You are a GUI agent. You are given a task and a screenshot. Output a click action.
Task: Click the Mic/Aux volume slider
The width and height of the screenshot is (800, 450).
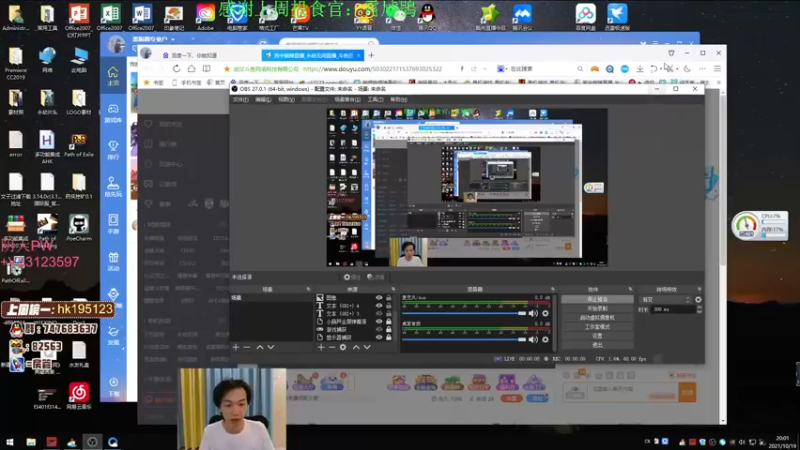pos(464,313)
